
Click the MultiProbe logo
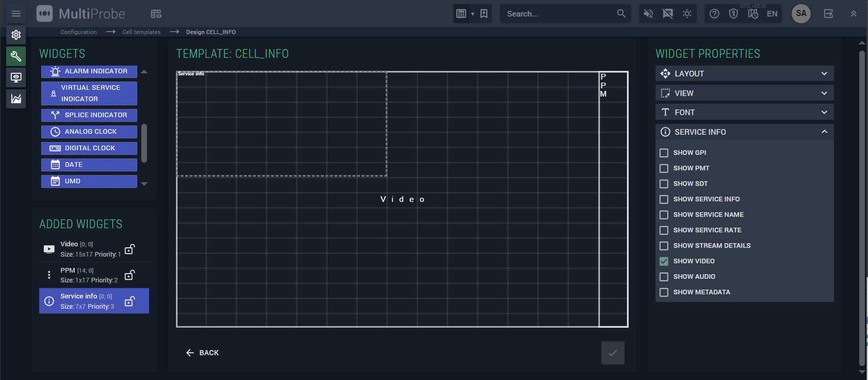pyautogui.click(x=81, y=14)
